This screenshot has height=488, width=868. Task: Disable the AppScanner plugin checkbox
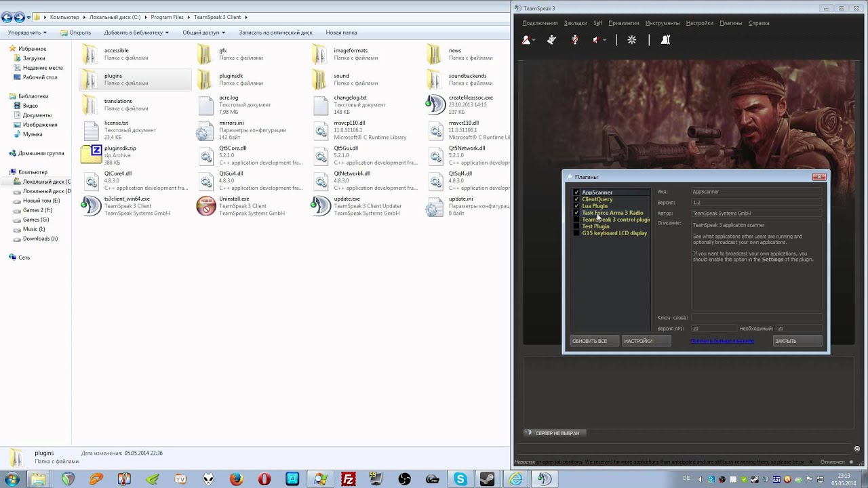pos(576,192)
